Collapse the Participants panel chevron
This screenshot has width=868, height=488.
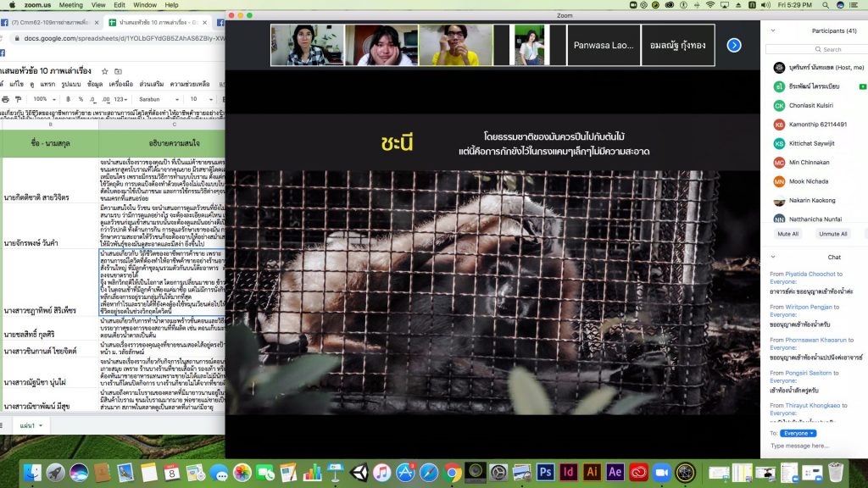pos(772,30)
